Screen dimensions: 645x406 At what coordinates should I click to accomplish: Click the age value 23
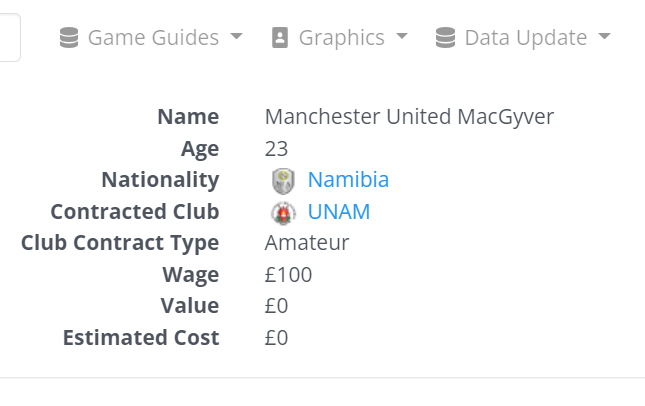pos(276,149)
